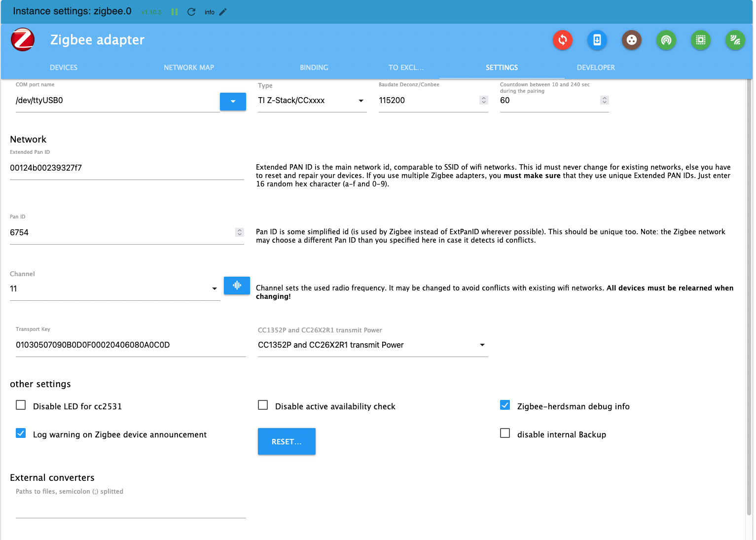Pause the zigbee.0 instance

(x=174, y=12)
